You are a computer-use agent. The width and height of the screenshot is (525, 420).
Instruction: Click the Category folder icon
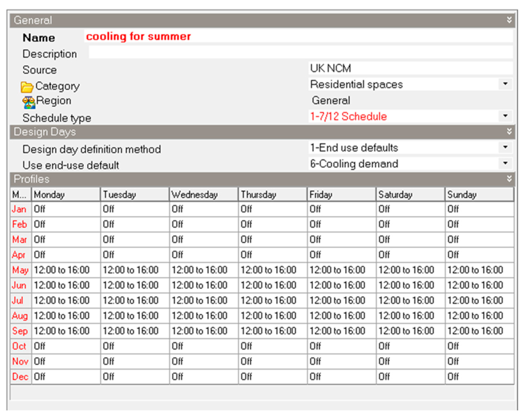27,87
